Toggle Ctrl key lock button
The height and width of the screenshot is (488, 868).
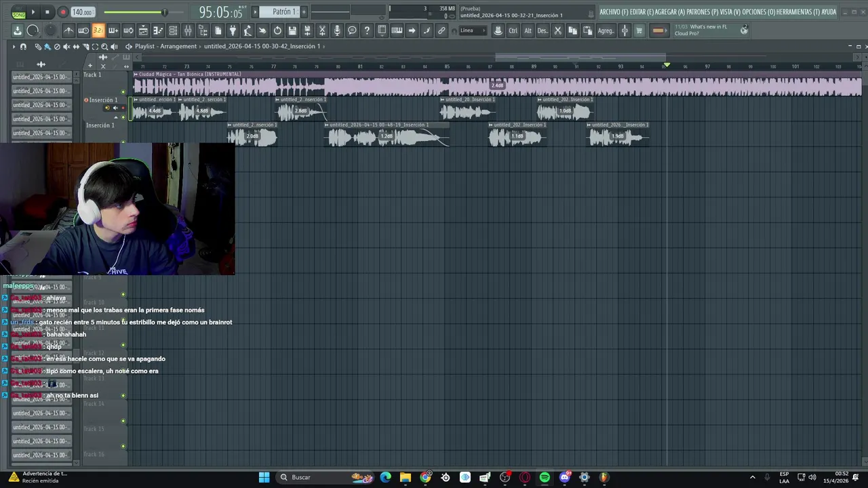tap(513, 30)
